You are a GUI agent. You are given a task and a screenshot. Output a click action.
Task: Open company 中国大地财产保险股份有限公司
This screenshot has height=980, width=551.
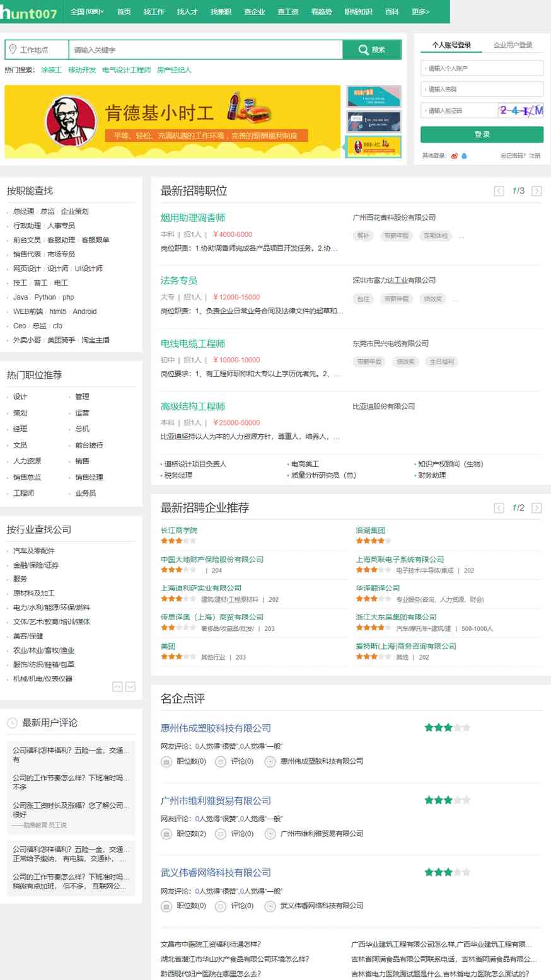click(212, 560)
